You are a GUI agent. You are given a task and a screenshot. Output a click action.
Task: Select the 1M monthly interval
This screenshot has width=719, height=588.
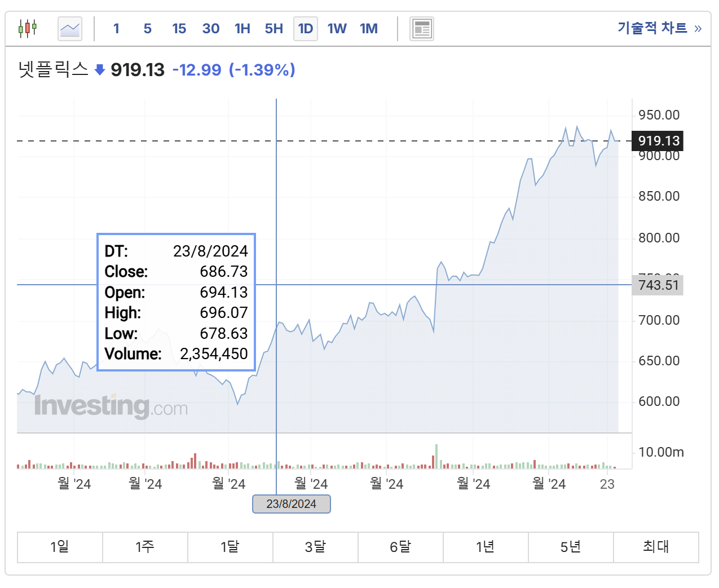(x=369, y=28)
